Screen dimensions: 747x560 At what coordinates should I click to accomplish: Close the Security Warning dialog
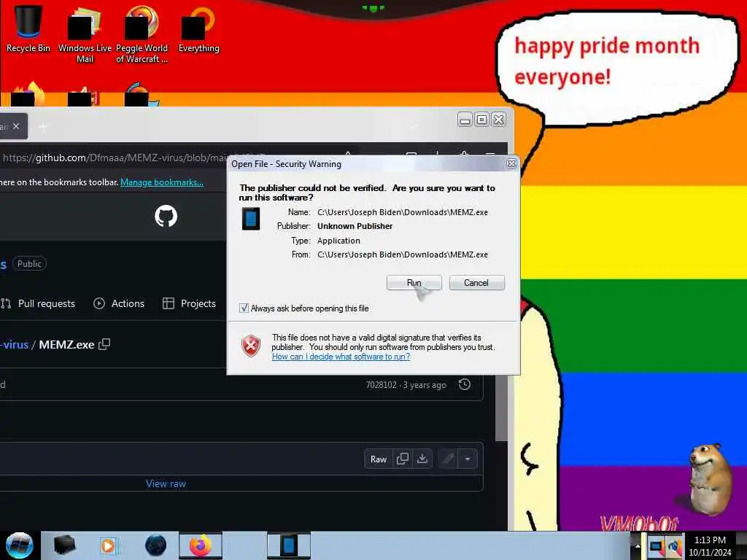click(511, 163)
